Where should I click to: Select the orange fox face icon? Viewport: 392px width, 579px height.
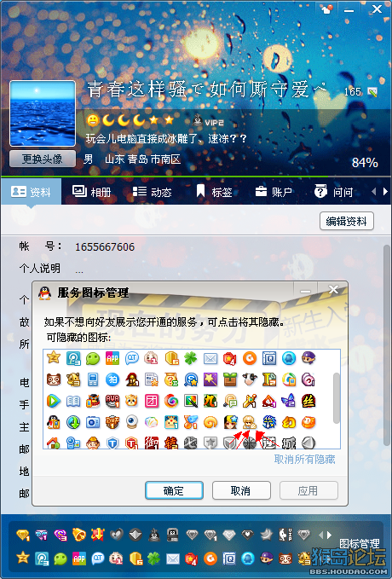308,422
